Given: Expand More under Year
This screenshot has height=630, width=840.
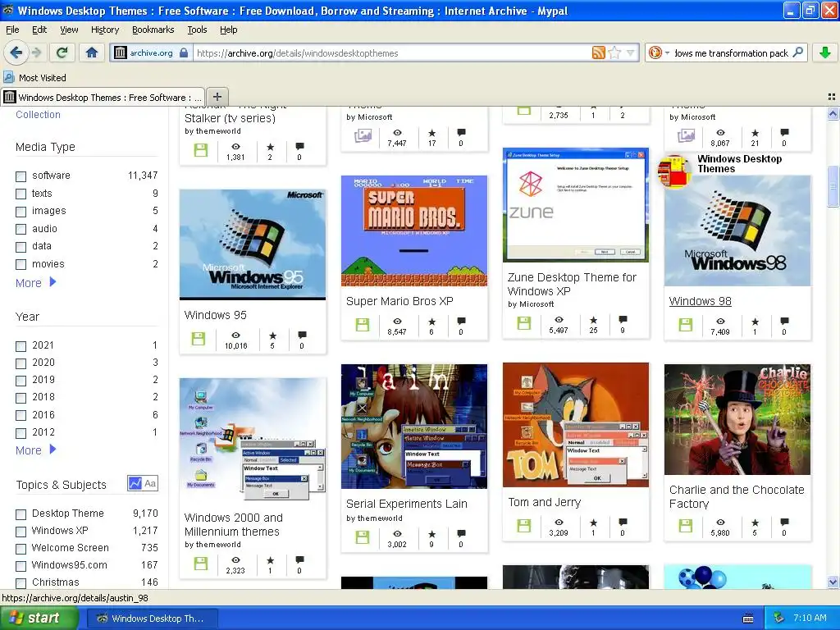Looking at the screenshot, I should [36, 450].
